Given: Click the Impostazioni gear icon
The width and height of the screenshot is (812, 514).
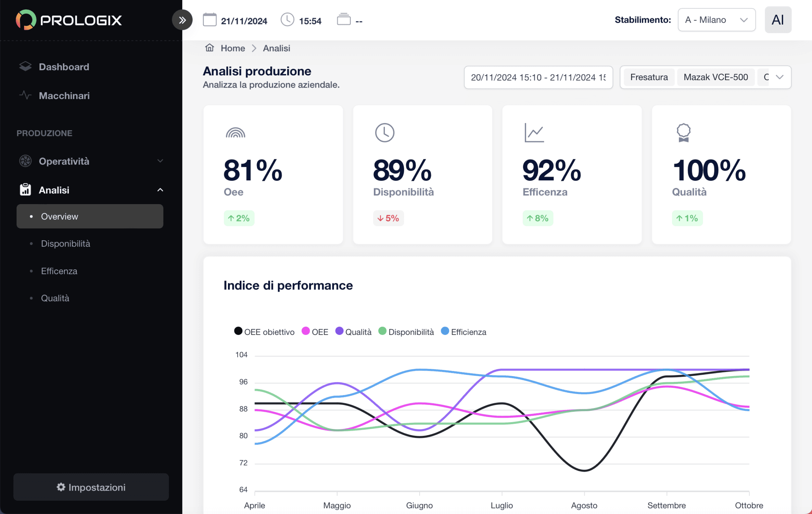Looking at the screenshot, I should click(61, 487).
